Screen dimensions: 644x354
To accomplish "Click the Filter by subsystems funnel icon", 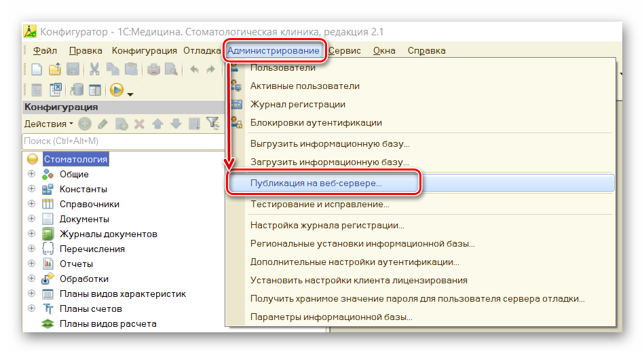I will (x=213, y=122).
